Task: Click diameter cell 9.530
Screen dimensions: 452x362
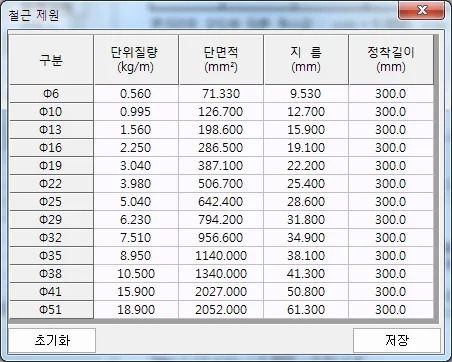Action: (306, 94)
